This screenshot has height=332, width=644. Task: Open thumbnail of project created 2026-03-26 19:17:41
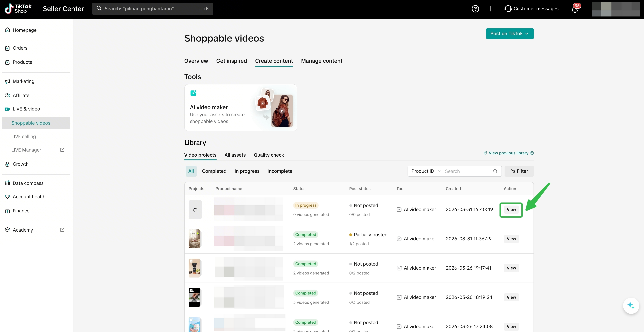[195, 268]
